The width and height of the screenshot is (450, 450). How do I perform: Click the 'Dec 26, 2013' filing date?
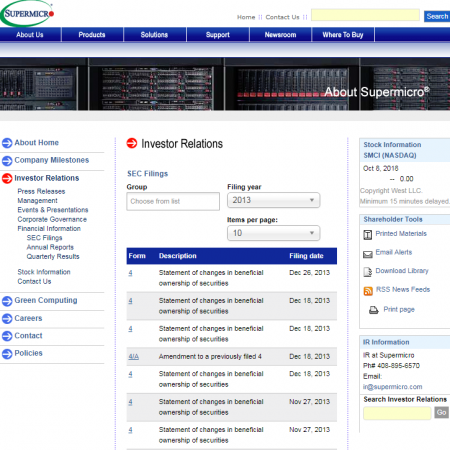pos(310,273)
